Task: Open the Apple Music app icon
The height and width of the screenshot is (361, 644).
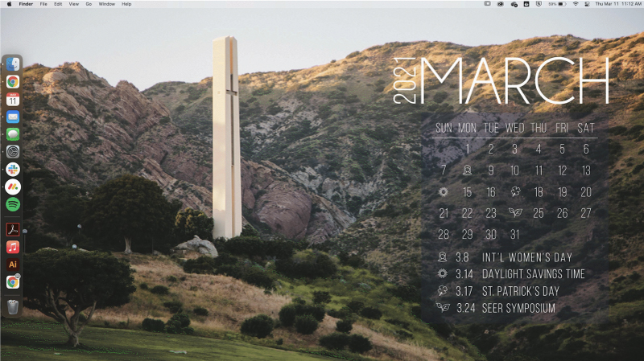Action: [x=13, y=247]
